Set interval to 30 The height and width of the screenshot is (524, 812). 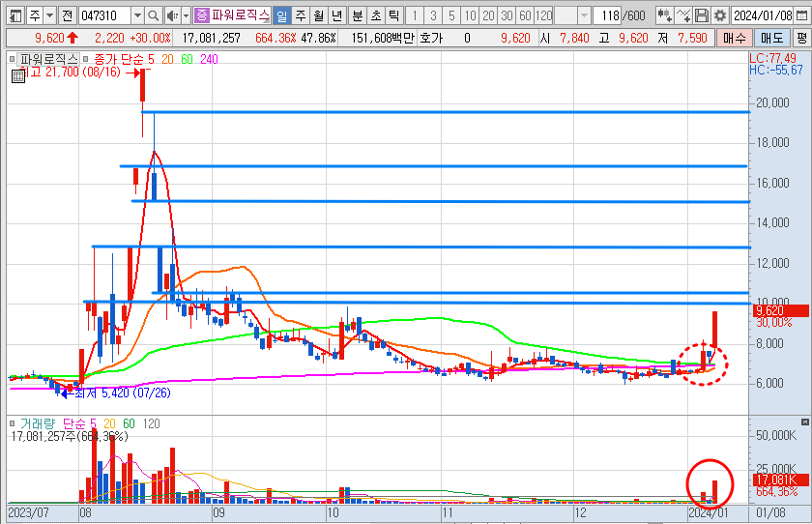tap(507, 16)
